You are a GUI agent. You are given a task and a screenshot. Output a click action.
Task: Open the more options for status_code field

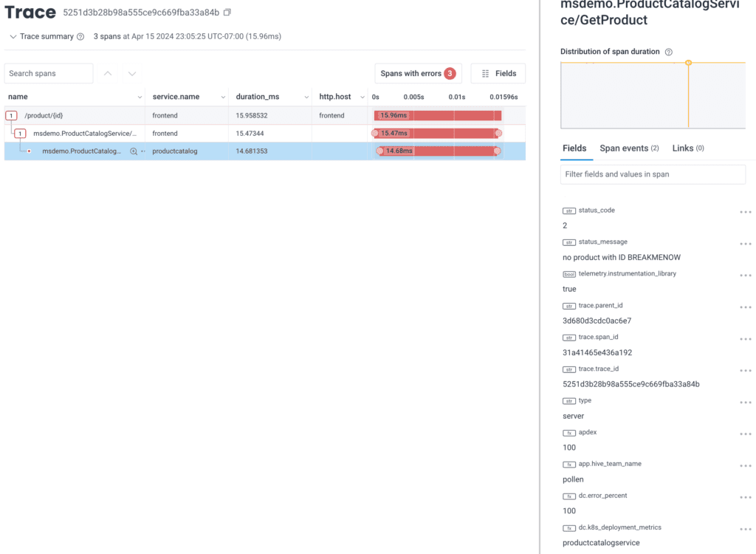(x=745, y=212)
